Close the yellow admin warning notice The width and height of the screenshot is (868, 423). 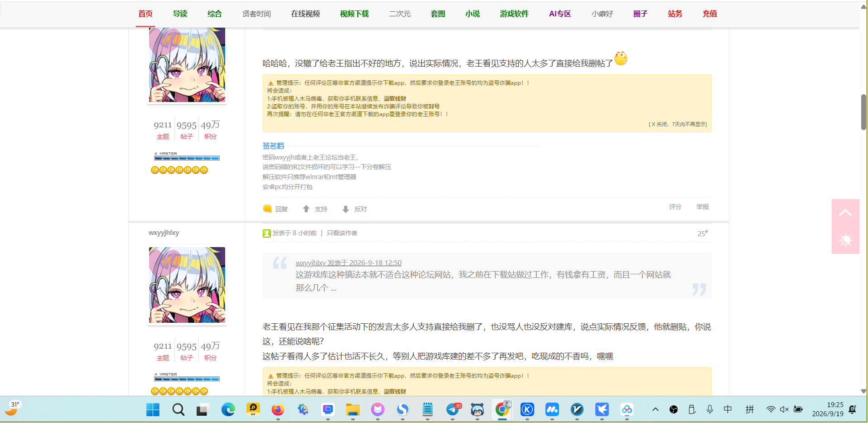point(678,124)
